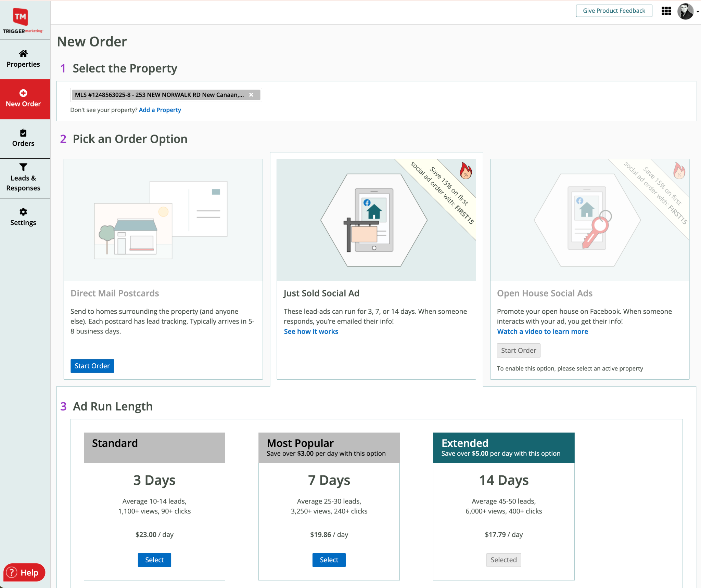Viewport: 701px width, 588px height.
Task: Give Product Feedback button
Action: tap(614, 11)
